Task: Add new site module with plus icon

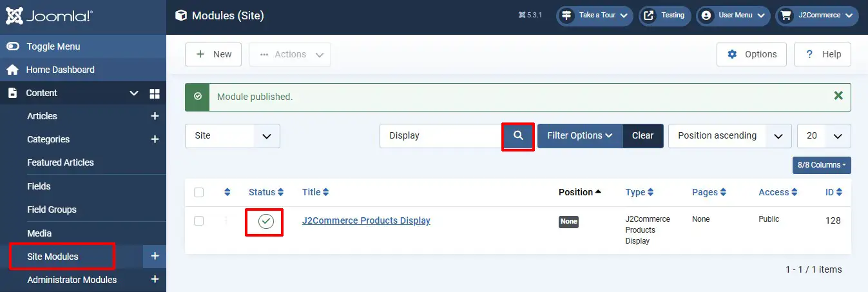Action: (155, 257)
